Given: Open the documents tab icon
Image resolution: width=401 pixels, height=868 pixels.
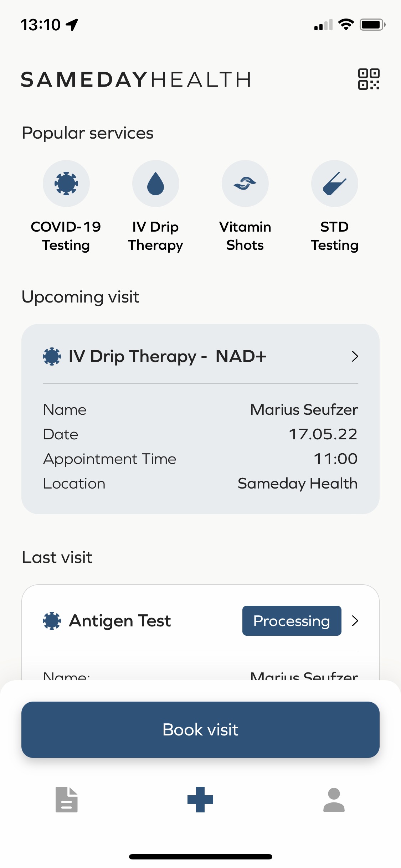Looking at the screenshot, I should 67,800.
